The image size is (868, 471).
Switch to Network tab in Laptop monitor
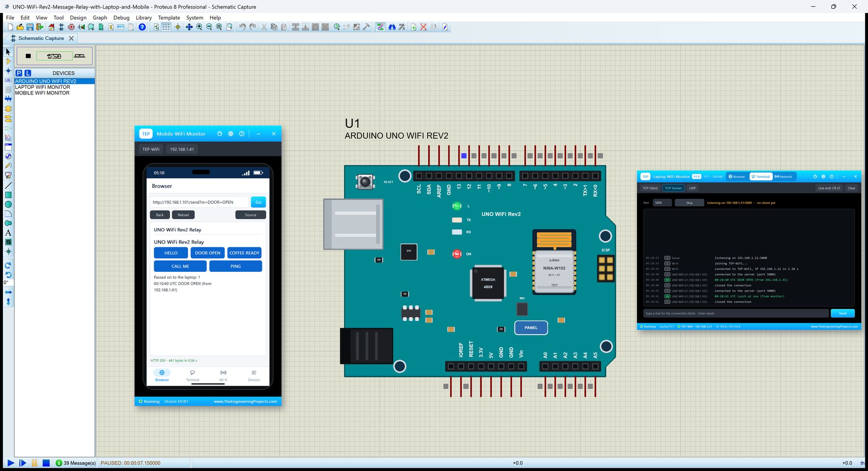784,176
